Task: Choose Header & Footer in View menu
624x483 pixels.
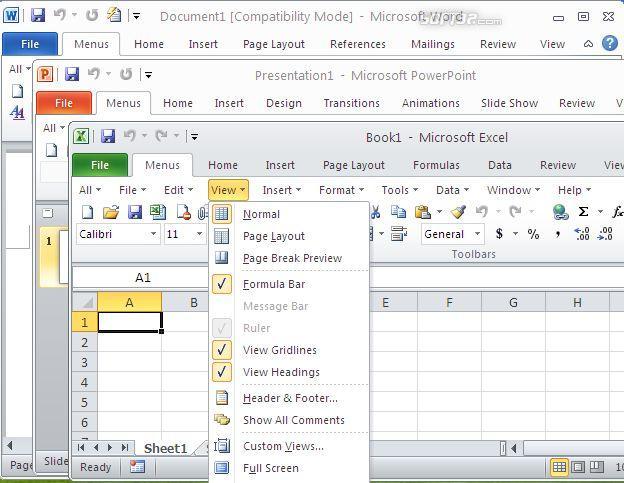Action: [289, 398]
